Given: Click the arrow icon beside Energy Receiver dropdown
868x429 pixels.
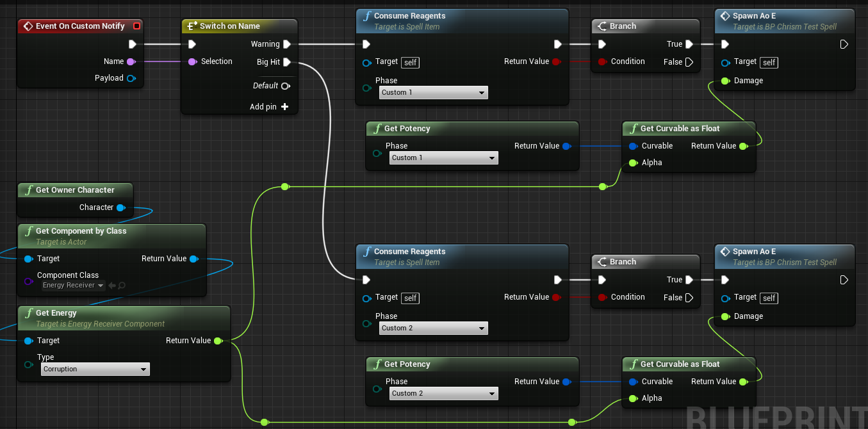Looking at the screenshot, I should (x=112, y=286).
